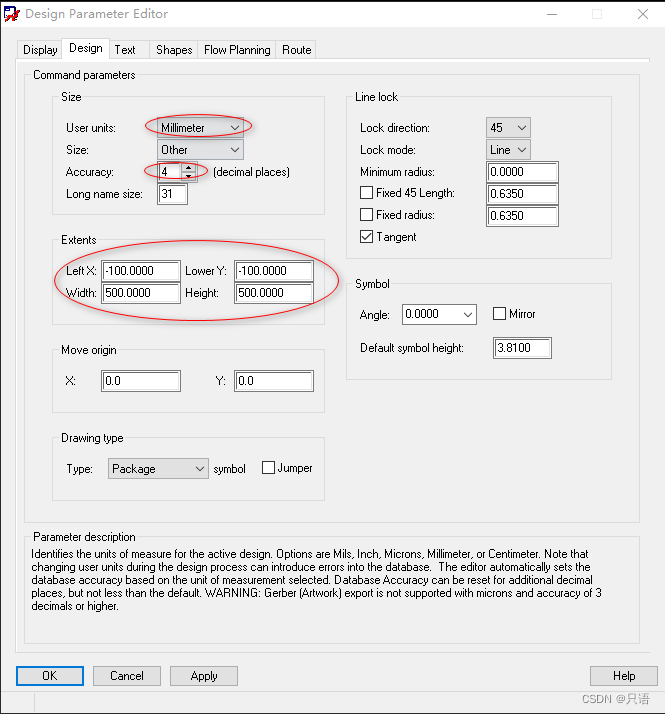
Task: Close the Design Parameter Editor window
Action: click(x=643, y=14)
